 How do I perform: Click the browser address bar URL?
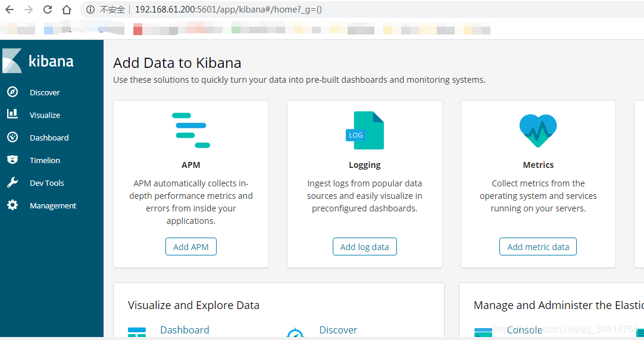pyautogui.click(x=229, y=10)
